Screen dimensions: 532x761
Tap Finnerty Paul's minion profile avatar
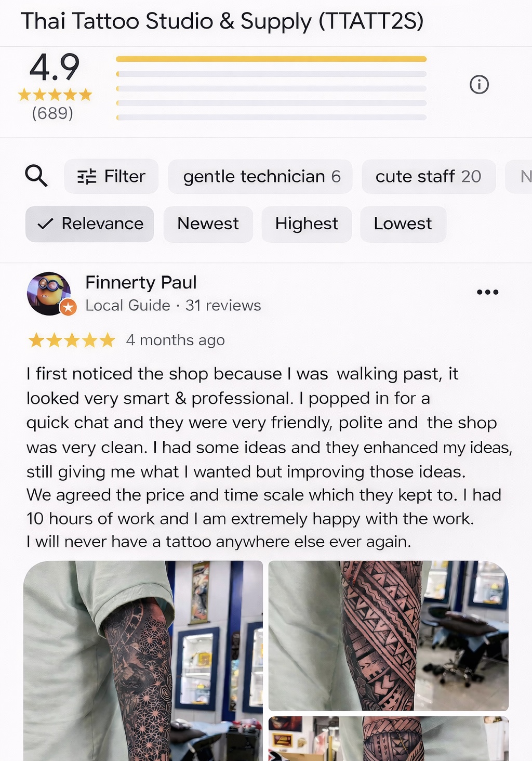point(49,294)
